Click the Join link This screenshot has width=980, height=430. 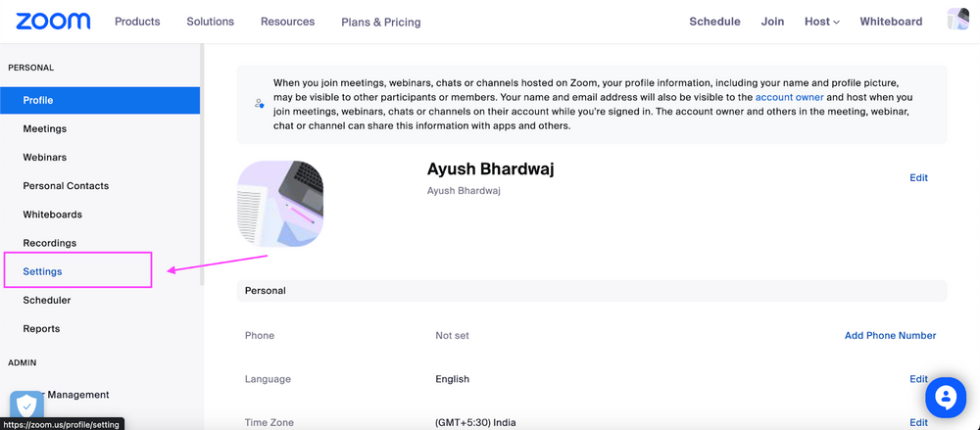click(772, 22)
